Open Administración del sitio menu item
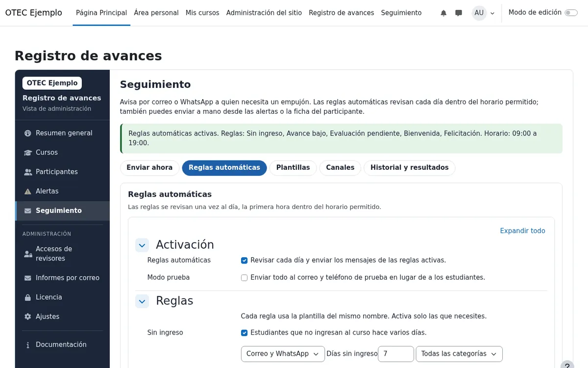588x368 pixels. click(264, 13)
